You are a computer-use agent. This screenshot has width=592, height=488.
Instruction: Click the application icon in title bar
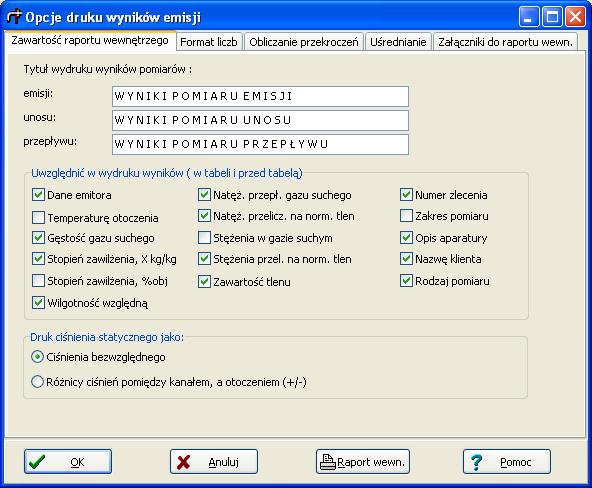coord(14,17)
